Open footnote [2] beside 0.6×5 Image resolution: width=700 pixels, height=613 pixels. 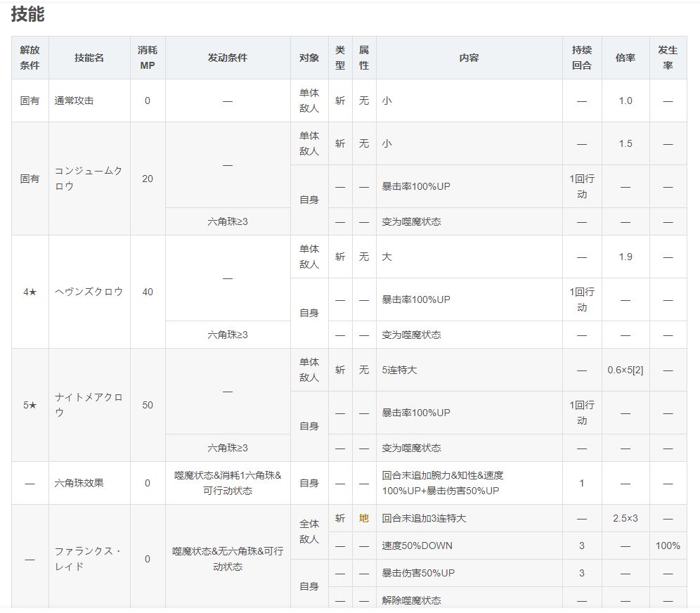(x=637, y=370)
